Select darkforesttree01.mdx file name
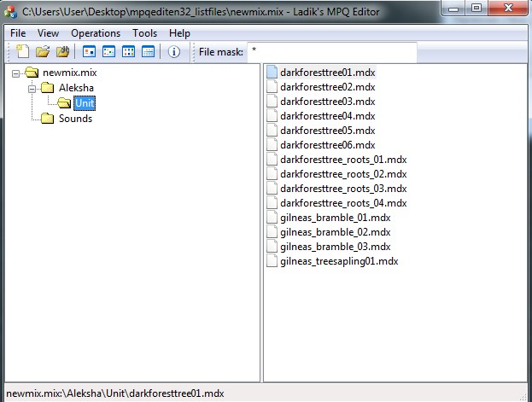Viewport: 532px width, 402px height. coord(328,73)
